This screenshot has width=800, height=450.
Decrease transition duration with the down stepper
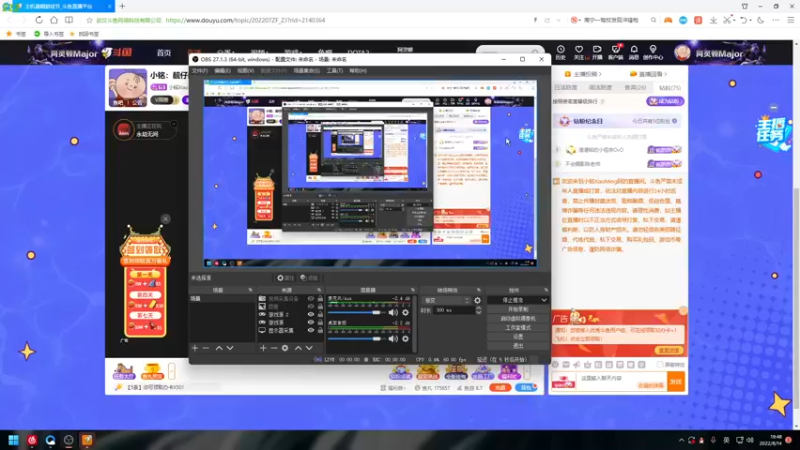479,312
